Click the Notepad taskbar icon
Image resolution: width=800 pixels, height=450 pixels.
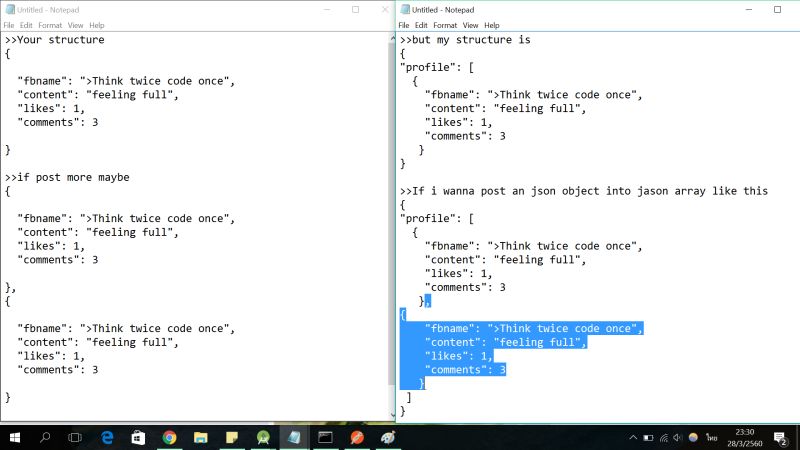[x=294, y=437]
